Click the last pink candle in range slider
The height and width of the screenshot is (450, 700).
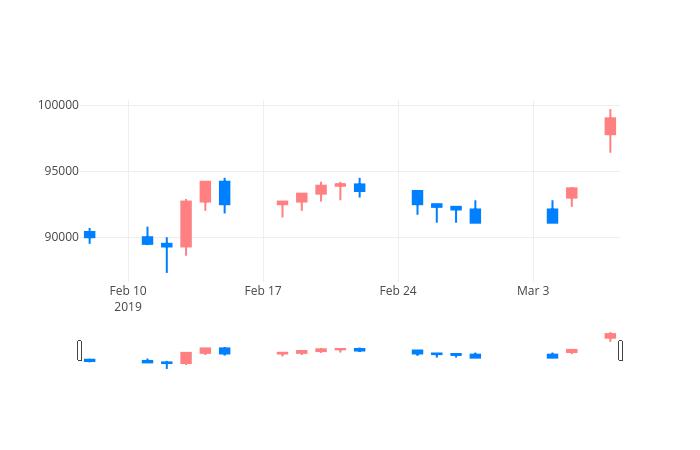(x=610, y=336)
